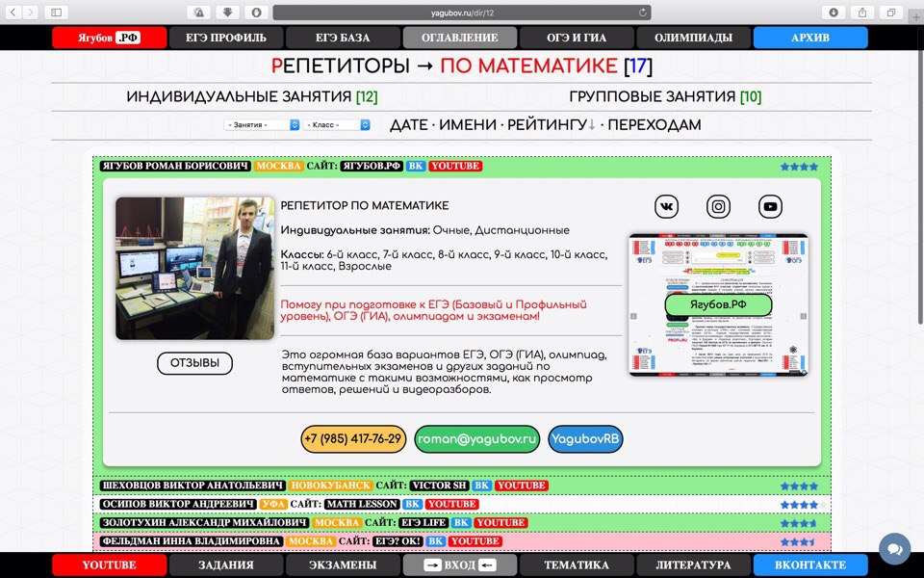Click the green Ягубов.РФ button on the preview
Image resolution: width=924 pixels, height=578 pixels.
tap(718, 305)
